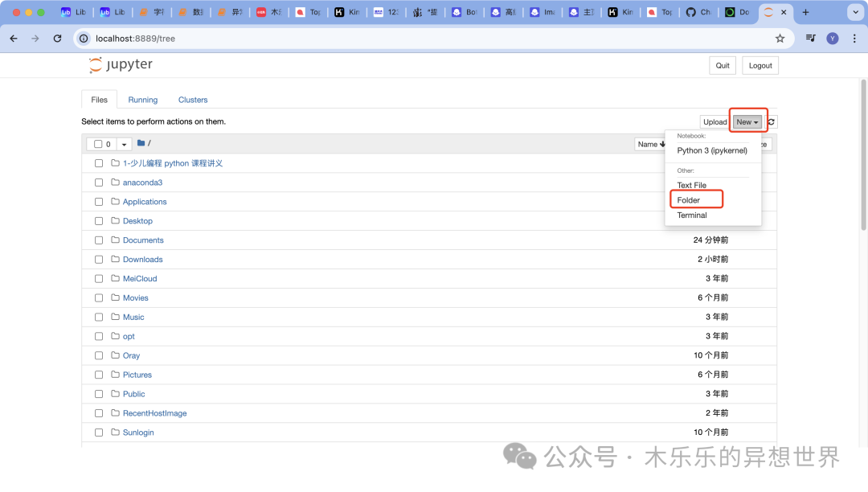Expand the browser tab search chevron
The height and width of the screenshot is (492, 868).
(855, 12)
